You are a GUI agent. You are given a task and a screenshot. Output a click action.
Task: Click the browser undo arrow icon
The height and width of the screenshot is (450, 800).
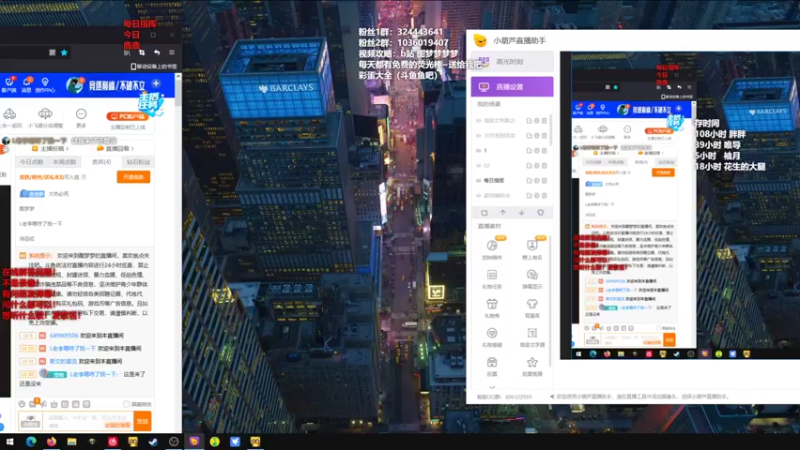pos(157,53)
